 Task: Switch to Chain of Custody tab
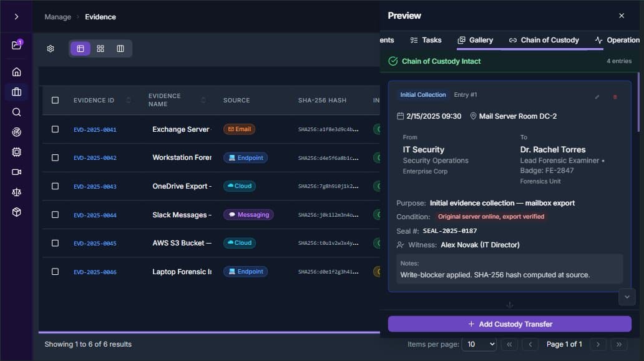point(544,40)
